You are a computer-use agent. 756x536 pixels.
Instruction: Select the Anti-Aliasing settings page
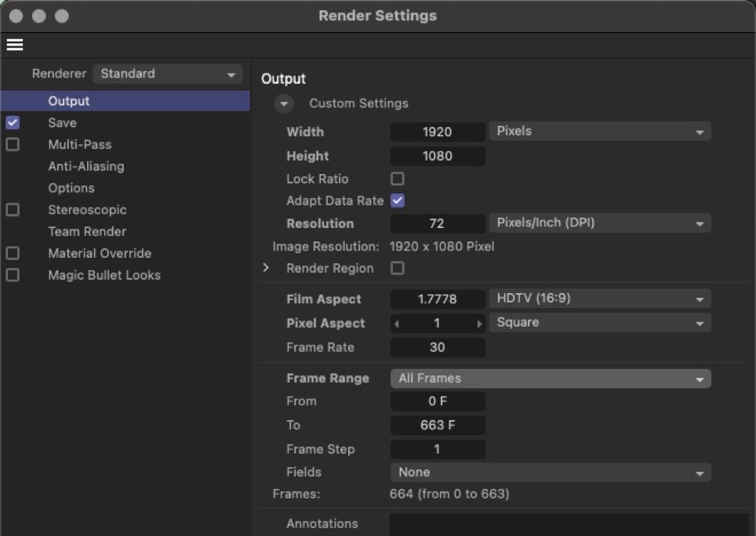[x=85, y=166]
